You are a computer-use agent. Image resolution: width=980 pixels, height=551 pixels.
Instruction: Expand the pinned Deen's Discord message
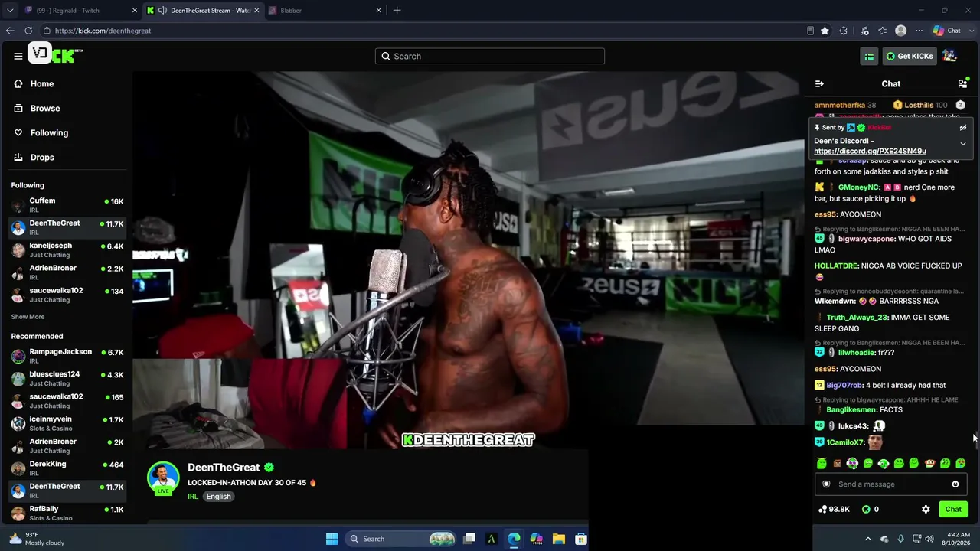(963, 144)
